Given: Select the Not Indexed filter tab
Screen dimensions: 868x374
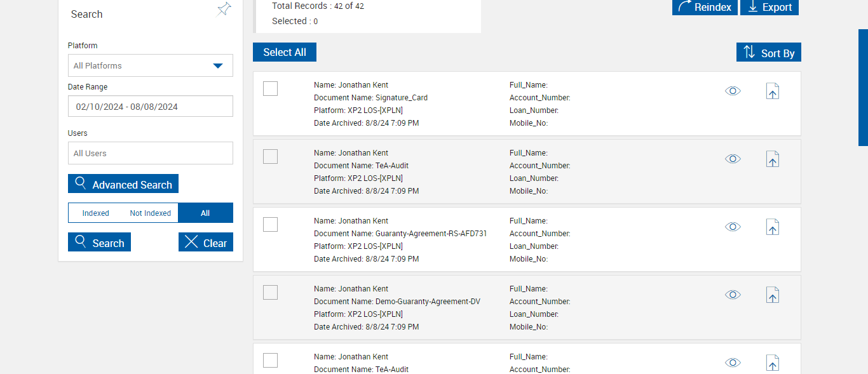Looking at the screenshot, I should (x=150, y=213).
